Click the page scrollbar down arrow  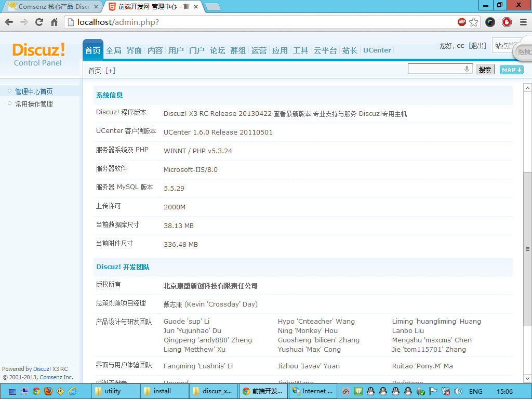pyautogui.click(x=527, y=378)
